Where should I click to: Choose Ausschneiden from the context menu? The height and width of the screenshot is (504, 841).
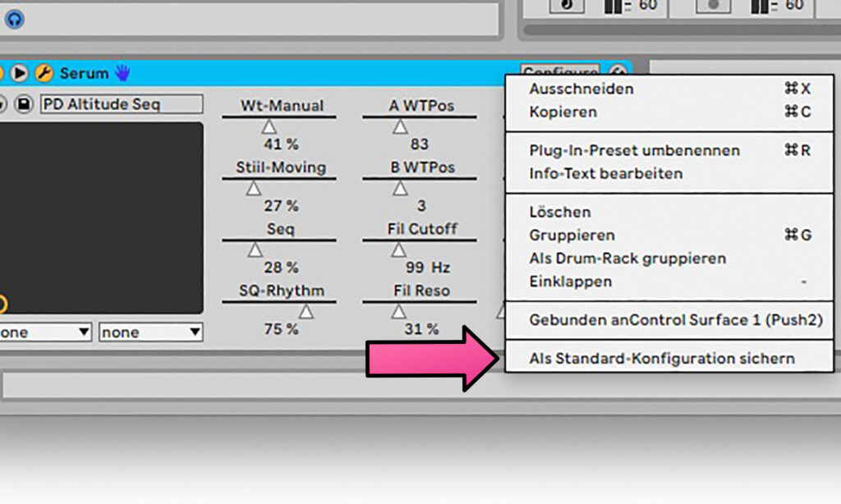[669, 89]
